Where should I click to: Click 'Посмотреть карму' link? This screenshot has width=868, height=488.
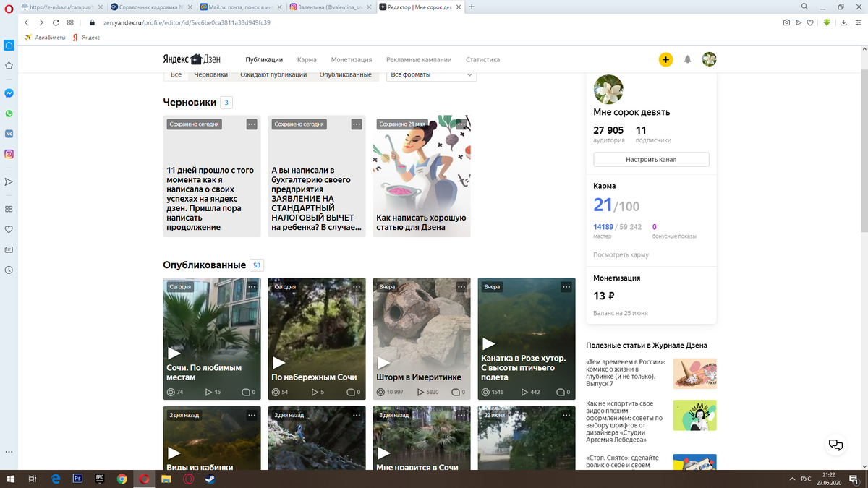(x=621, y=254)
